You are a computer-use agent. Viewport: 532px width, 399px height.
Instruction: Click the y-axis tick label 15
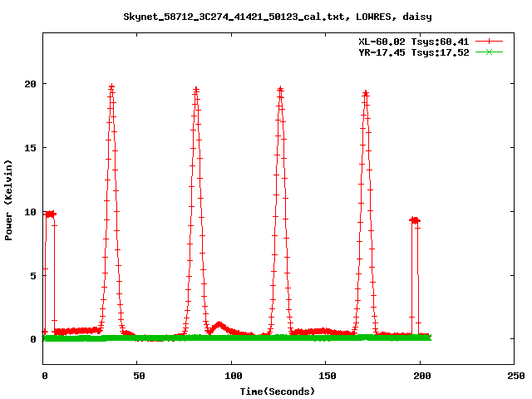click(x=30, y=148)
